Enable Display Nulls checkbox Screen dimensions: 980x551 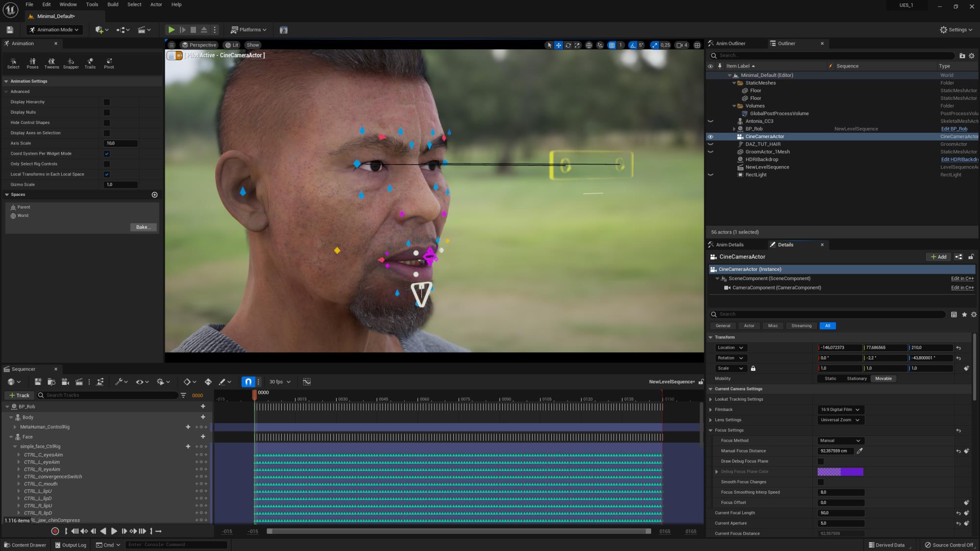pyautogui.click(x=107, y=112)
